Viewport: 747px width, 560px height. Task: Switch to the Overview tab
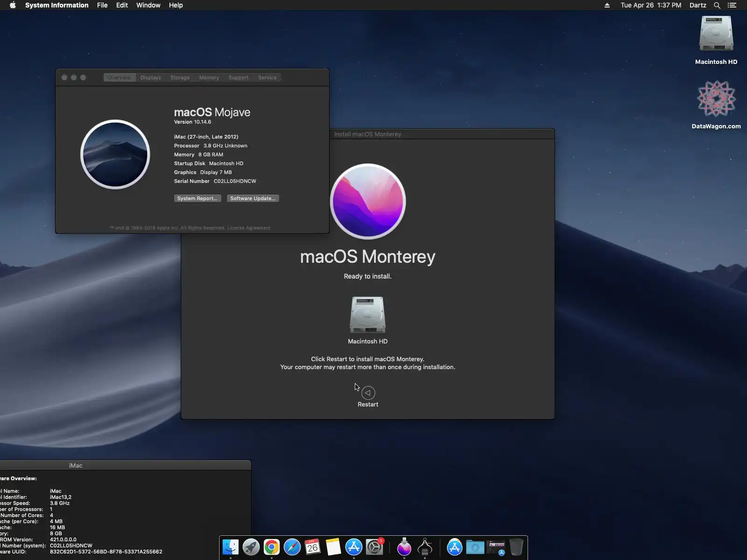click(120, 77)
